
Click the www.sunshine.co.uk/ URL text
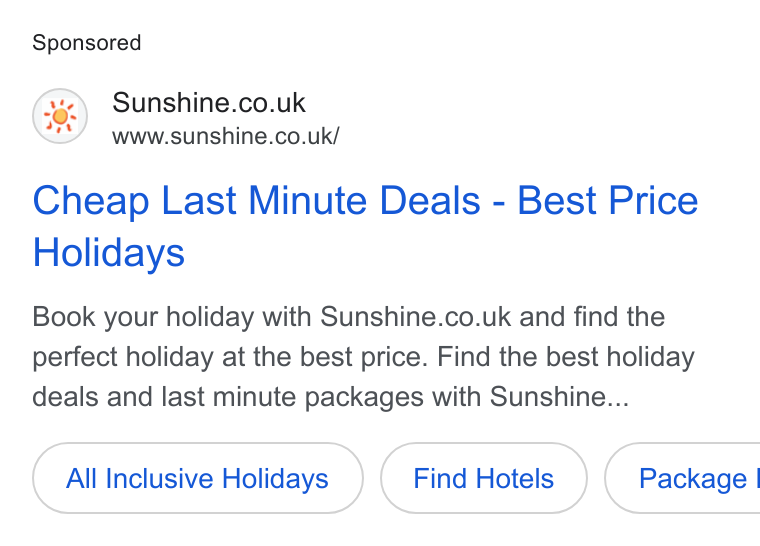point(226,136)
